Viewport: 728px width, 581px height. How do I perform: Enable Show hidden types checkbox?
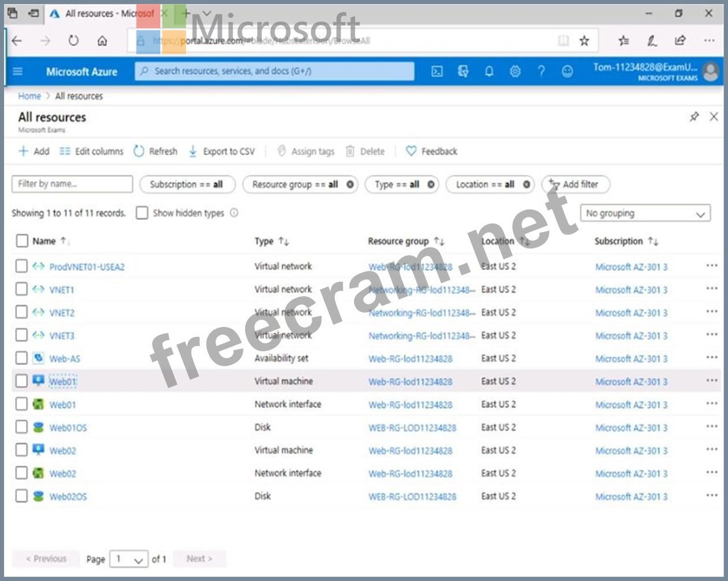pos(142,213)
